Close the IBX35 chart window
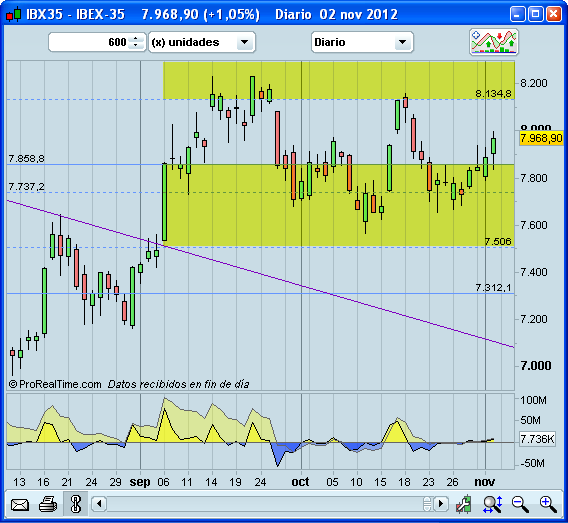Screen dimensions: 568x523 click(554, 14)
